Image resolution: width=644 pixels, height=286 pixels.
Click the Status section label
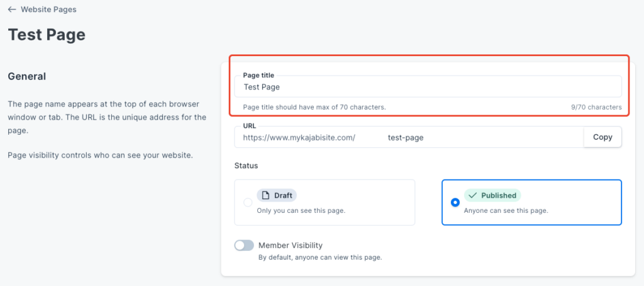246,166
